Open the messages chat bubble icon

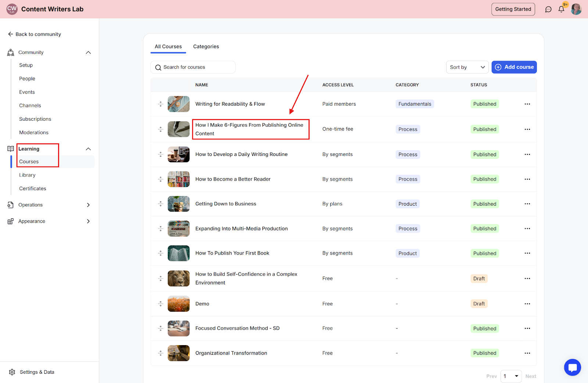coord(548,10)
